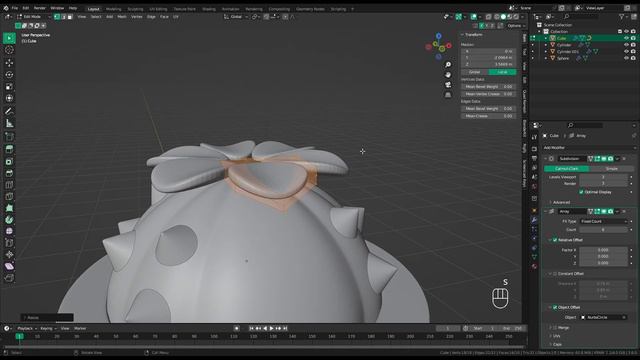Screen dimensions: 640x360
Task: Click the pan view hand icon
Action: 448,75
